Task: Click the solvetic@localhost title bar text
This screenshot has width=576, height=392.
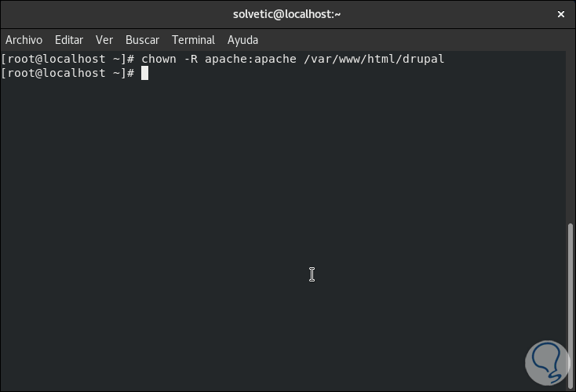Action: 287,14
